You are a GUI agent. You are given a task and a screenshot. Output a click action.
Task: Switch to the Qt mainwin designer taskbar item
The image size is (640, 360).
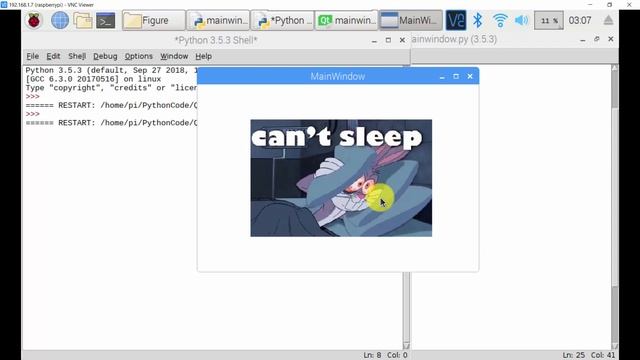[x=347, y=20]
